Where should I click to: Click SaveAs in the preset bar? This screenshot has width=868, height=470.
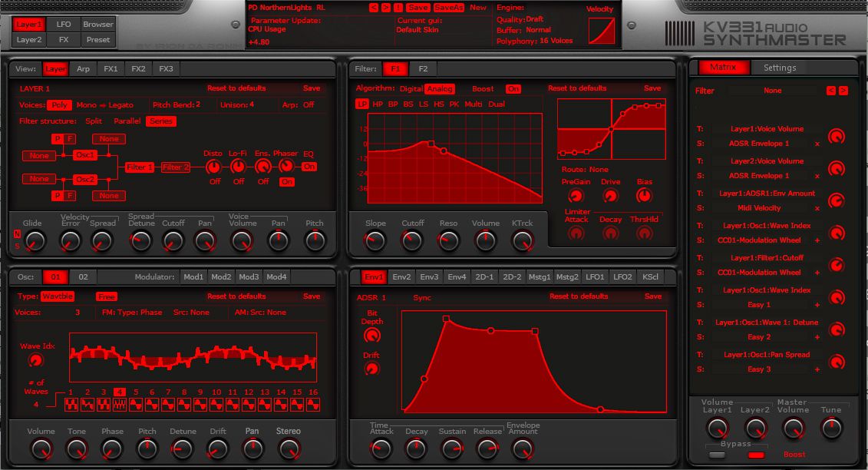click(x=448, y=8)
